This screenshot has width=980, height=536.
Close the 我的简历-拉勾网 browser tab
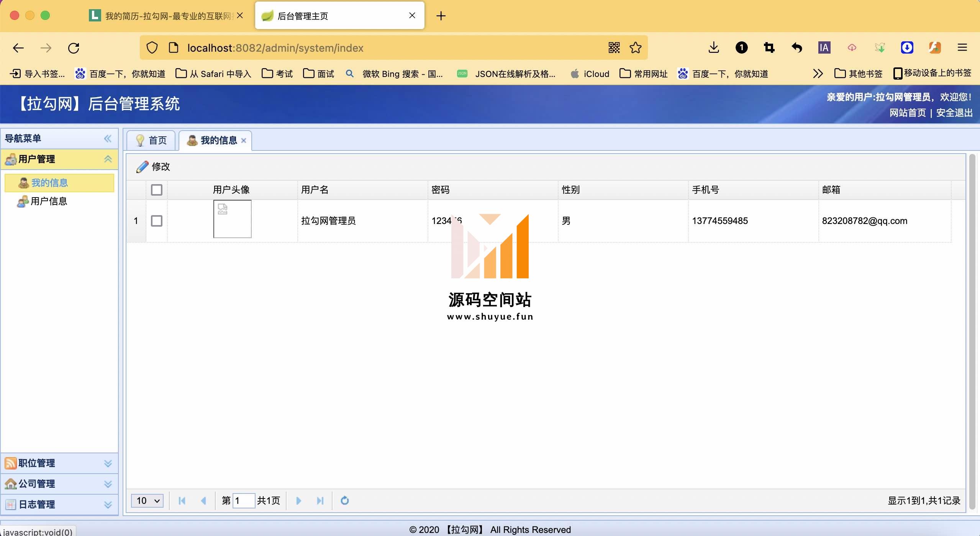click(240, 16)
